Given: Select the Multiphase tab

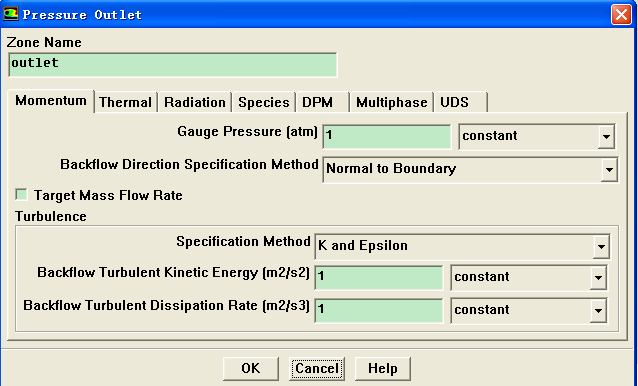Looking at the screenshot, I should click(391, 102).
